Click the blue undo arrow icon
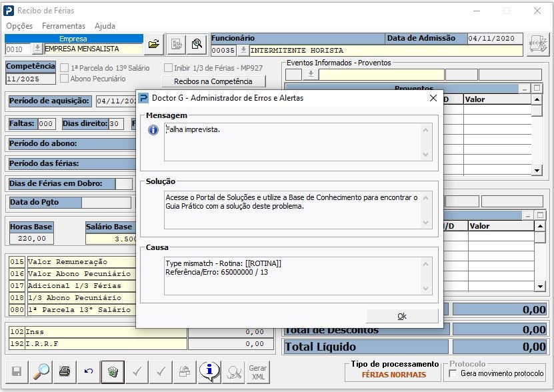Image resolution: width=554 pixels, height=392 pixels. (x=89, y=372)
